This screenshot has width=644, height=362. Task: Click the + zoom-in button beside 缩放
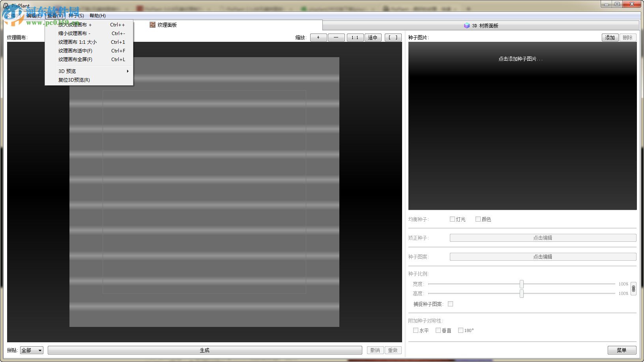pyautogui.click(x=318, y=37)
